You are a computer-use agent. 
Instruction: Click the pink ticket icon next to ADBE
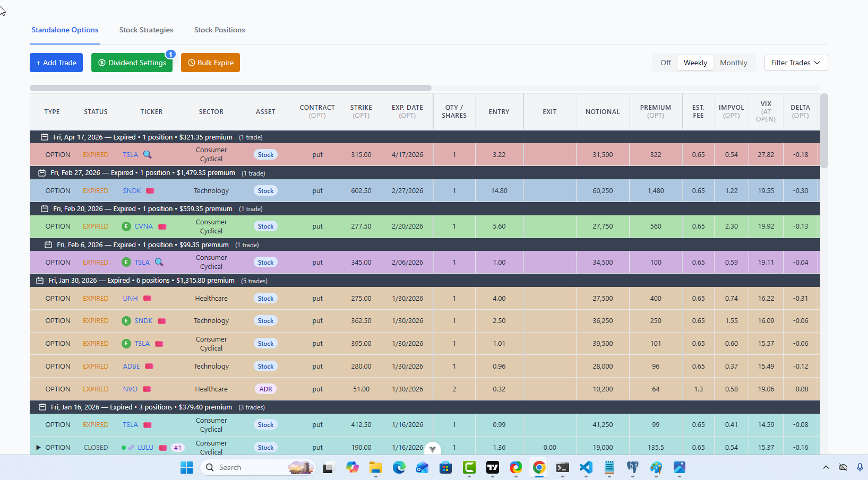149,366
